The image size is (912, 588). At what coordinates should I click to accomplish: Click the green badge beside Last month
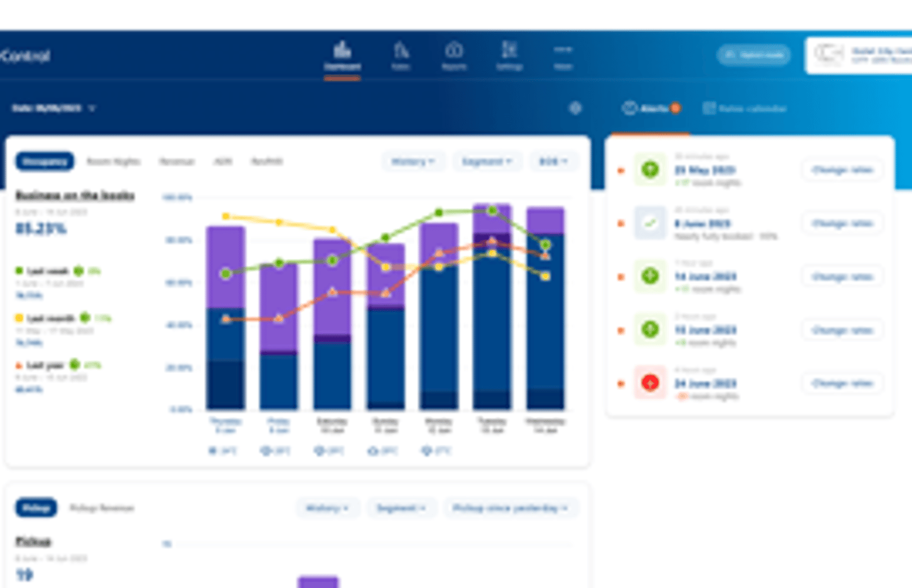click(x=85, y=317)
